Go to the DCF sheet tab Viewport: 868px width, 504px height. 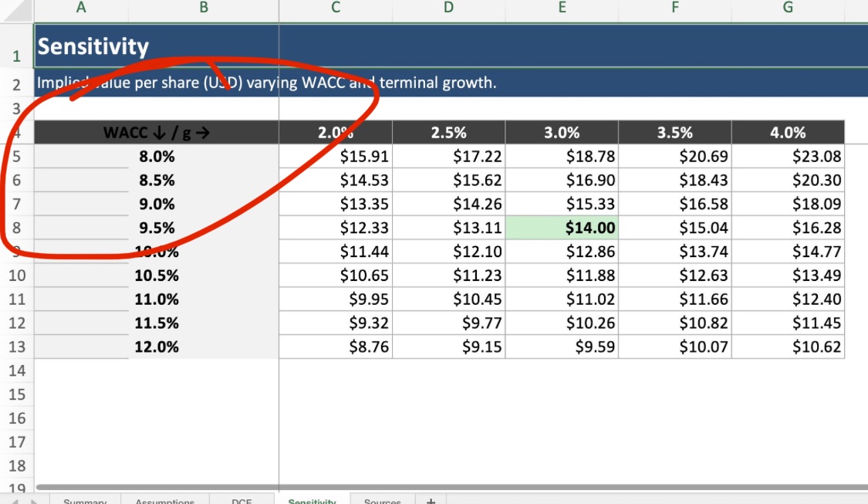click(x=241, y=500)
